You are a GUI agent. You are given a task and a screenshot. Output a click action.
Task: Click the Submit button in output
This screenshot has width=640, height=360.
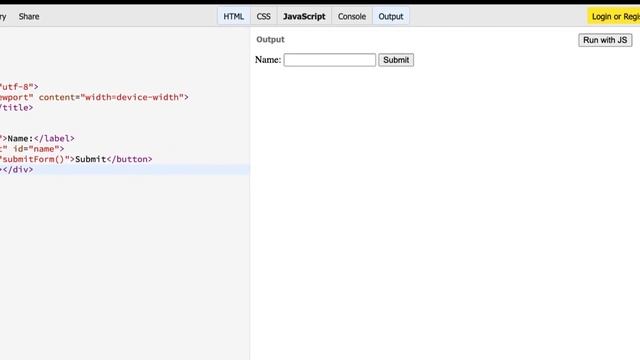pos(396,60)
